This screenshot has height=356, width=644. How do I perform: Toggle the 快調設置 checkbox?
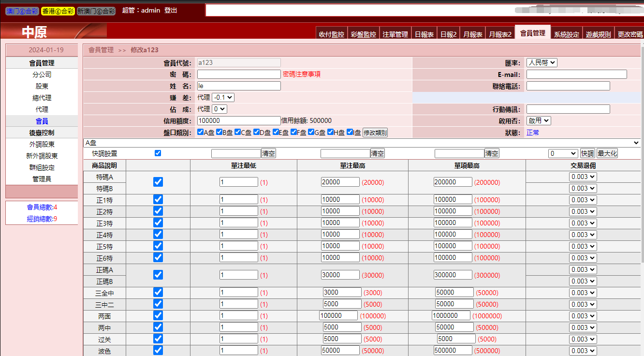(x=158, y=153)
